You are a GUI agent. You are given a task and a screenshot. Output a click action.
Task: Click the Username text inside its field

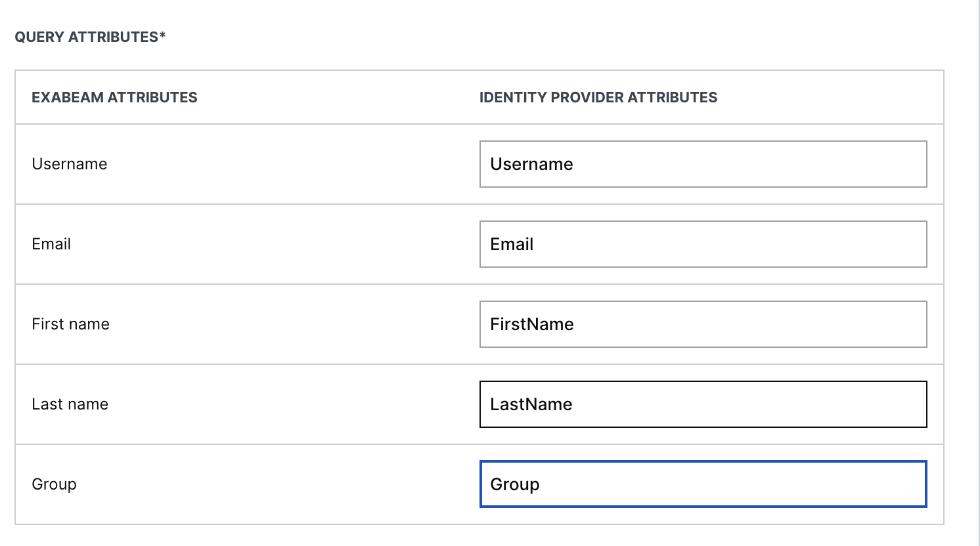coord(532,164)
